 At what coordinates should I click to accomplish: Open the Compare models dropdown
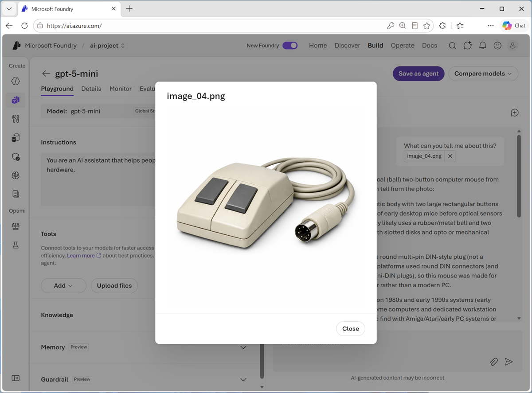click(483, 74)
